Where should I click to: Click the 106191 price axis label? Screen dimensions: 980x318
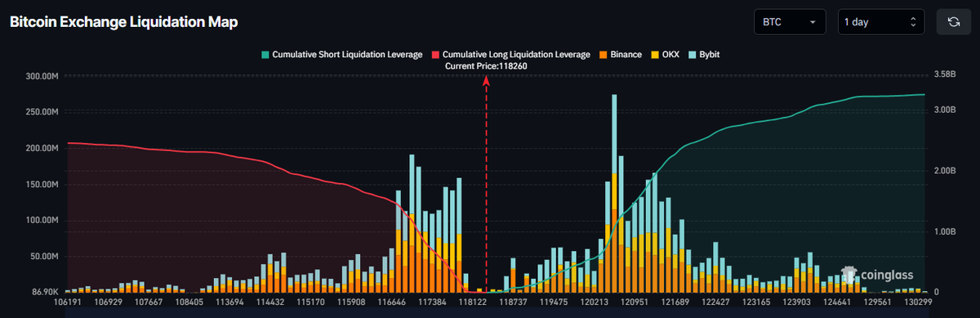[68, 302]
